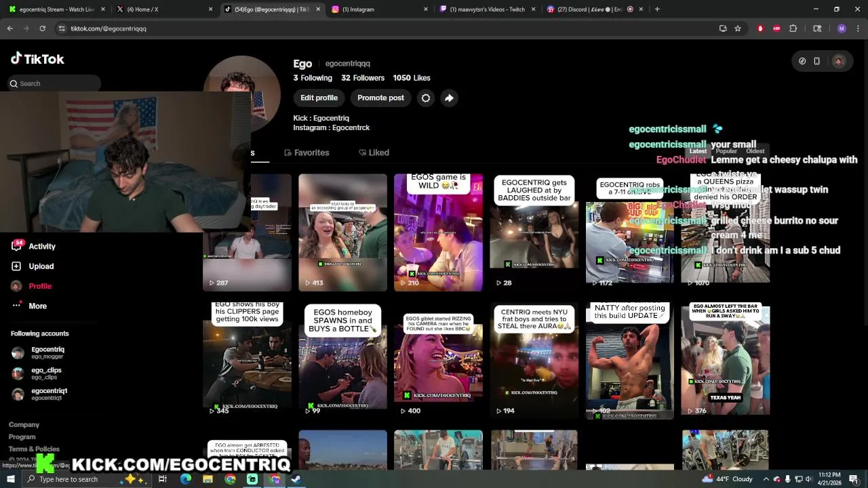
Task: Click the volume icon in system tray
Action: tap(808, 479)
